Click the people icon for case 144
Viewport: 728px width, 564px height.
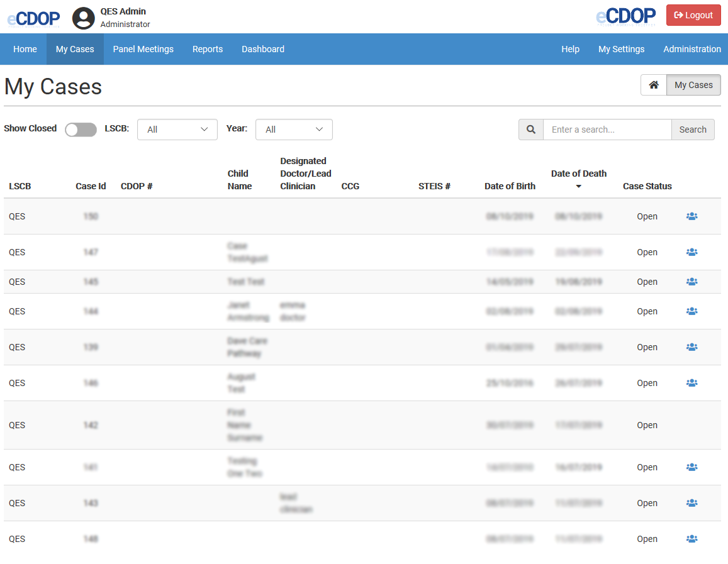[692, 311]
